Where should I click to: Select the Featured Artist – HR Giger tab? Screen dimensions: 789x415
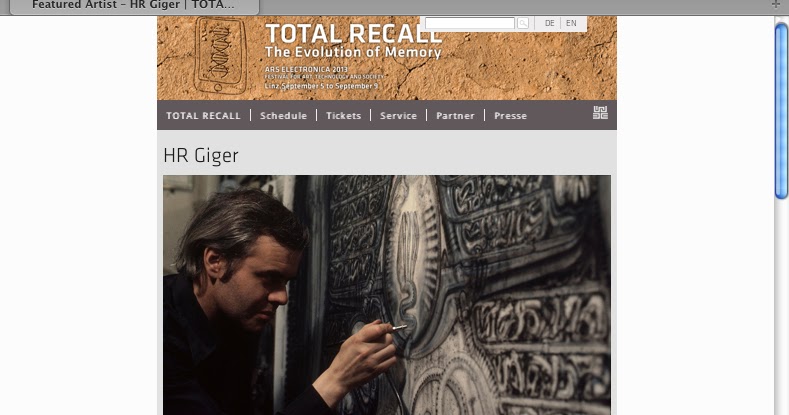click(134, 6)
